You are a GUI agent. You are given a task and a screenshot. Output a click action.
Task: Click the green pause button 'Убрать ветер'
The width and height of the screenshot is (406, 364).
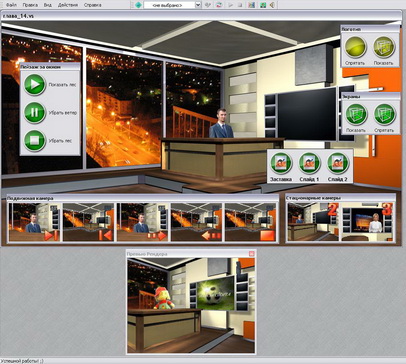(35, 112)
